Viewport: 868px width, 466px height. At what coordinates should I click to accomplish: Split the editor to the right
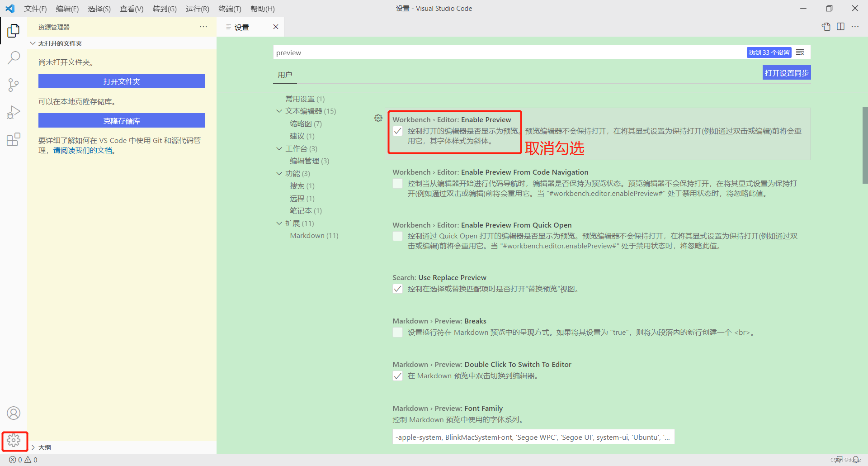(840, 27)
